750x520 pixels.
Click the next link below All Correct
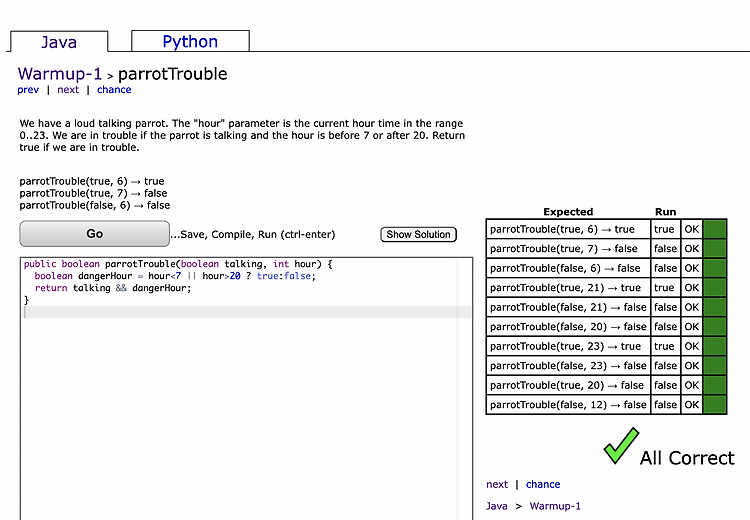(x=497, y=484)
